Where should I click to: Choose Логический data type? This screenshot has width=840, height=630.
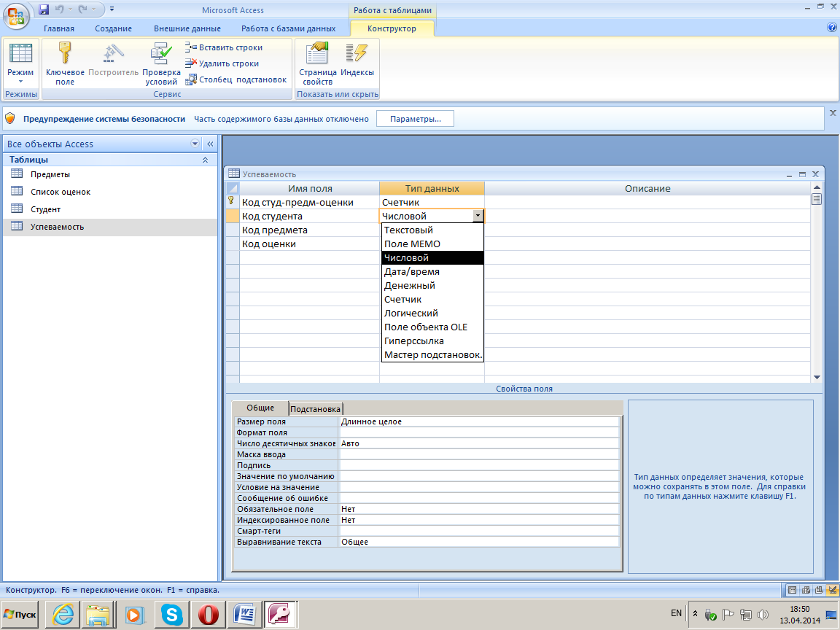(x=432, y=314)
